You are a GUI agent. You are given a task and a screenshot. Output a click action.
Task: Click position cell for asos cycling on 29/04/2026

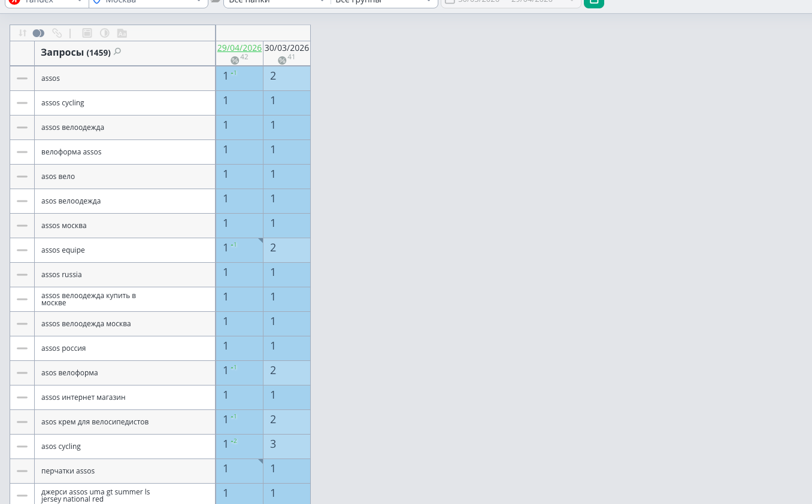(240, 447)
